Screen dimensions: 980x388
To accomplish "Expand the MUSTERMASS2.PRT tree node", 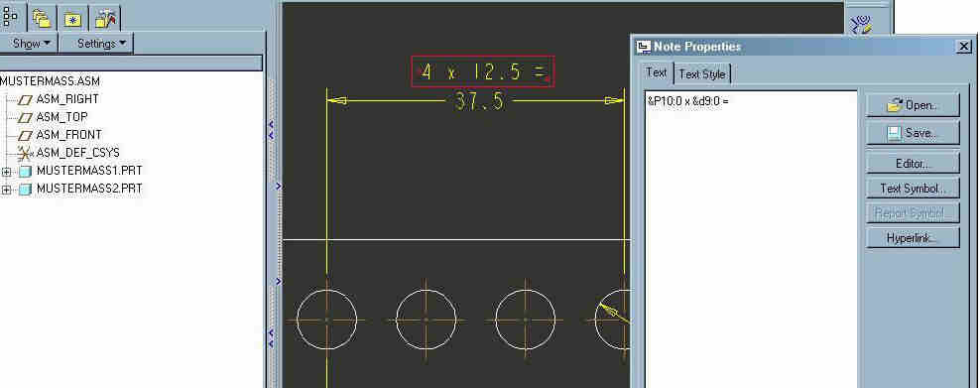I will click(x=7, y=189).
